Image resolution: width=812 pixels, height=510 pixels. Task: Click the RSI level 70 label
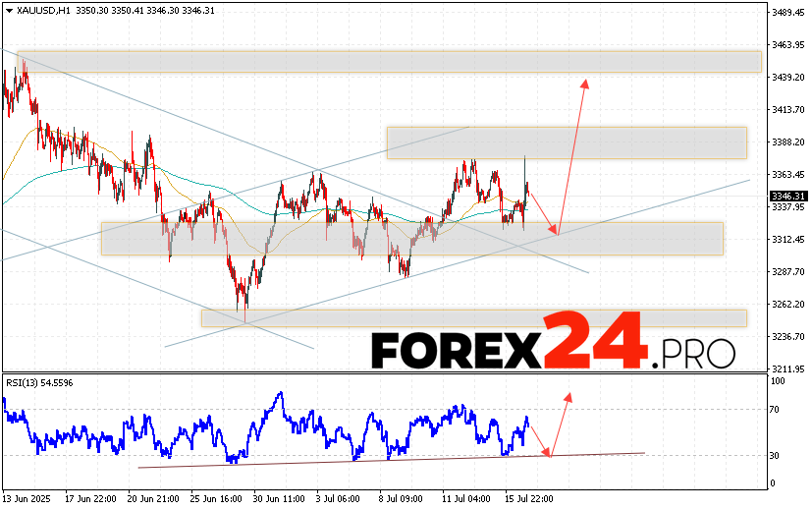click(776, 409)
